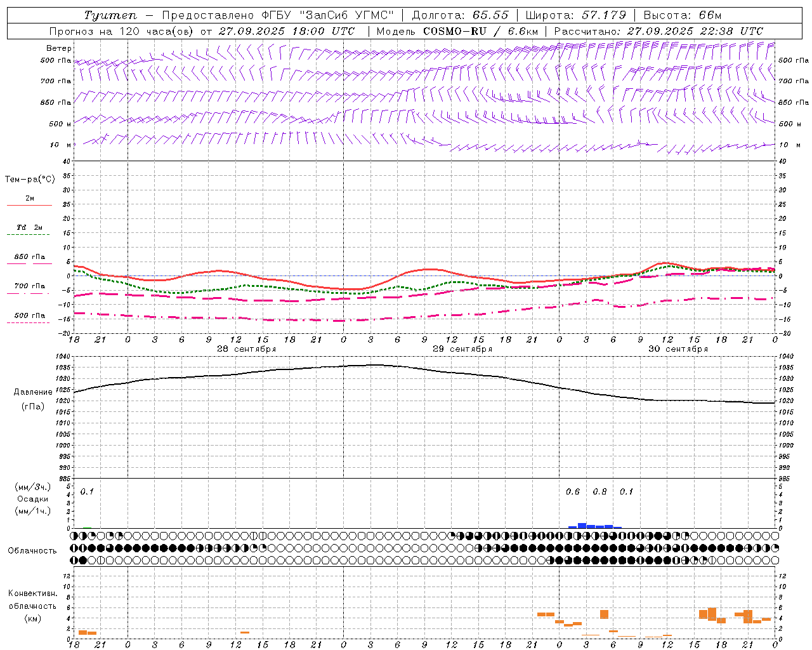Screen dimensions: 812x650
Task: Click the "(км)" unit under convective label
Action: point(32,619)
